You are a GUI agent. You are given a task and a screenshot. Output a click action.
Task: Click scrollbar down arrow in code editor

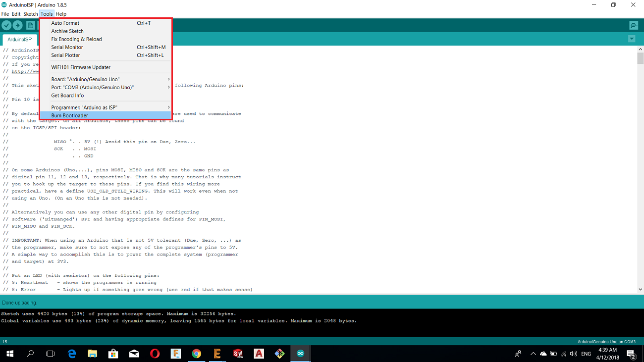click(x=640, y=289)
